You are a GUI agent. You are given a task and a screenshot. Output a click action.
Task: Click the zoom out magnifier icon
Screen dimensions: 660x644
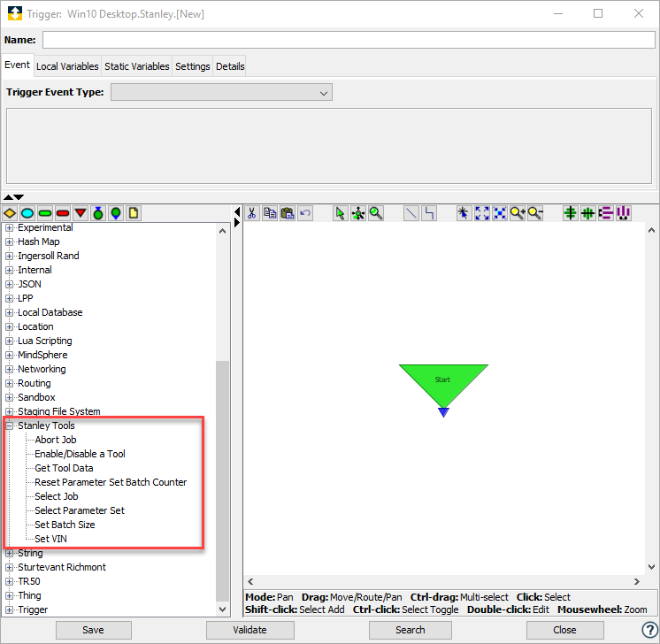(x=535, y=213)
